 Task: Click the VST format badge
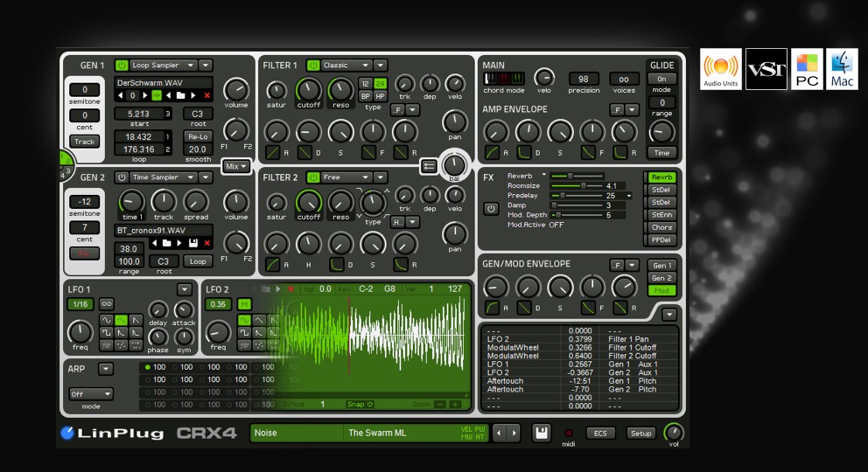(x=766, y=69)
